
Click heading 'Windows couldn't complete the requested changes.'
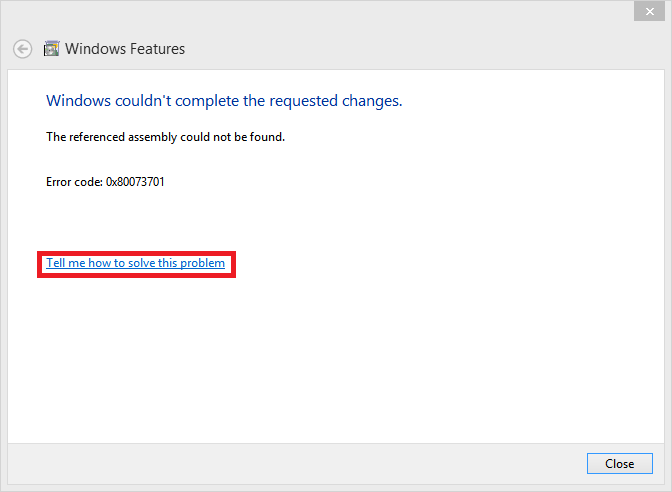tap(224, 101)
